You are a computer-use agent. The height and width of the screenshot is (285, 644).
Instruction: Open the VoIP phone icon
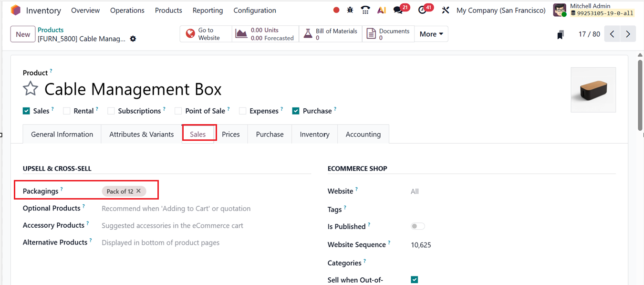[x=365, y=10]
